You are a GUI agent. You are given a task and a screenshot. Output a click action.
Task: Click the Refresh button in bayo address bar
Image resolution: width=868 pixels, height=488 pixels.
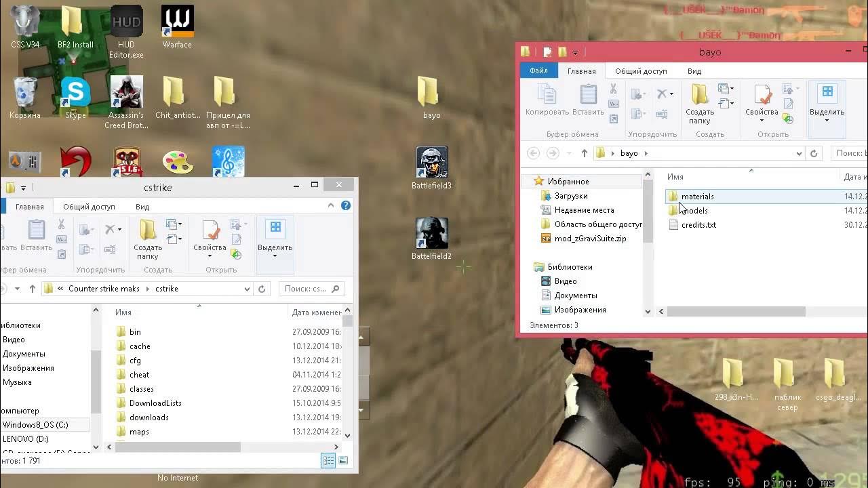coord(814,153)
